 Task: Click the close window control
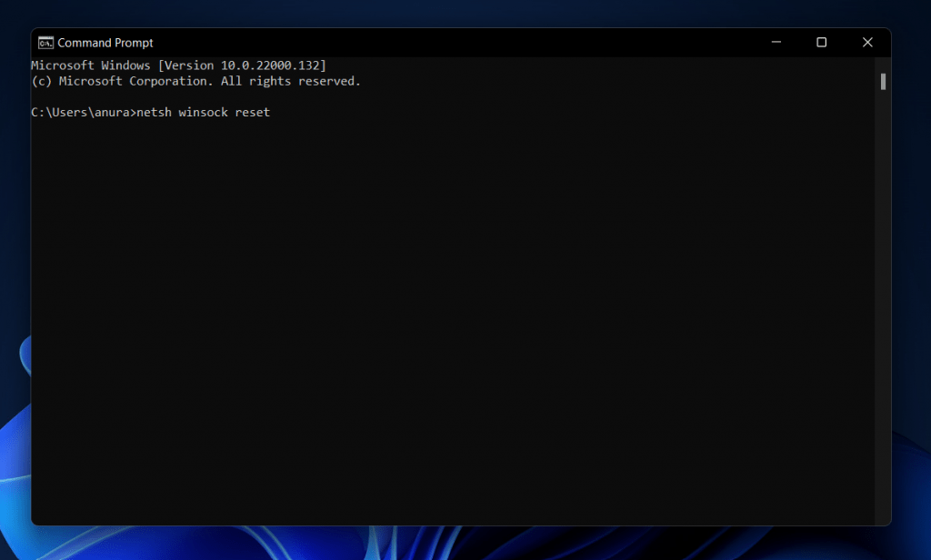pos(866,42)
